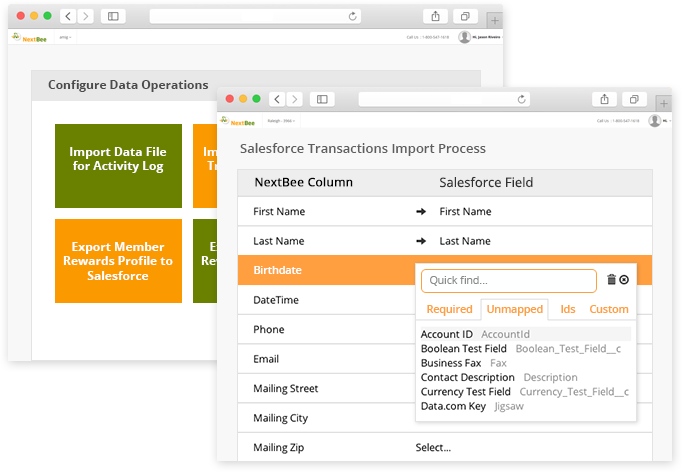Go back in front browser window
The width and height of the screenshot is (682, 472).
[x=277, y=99]
